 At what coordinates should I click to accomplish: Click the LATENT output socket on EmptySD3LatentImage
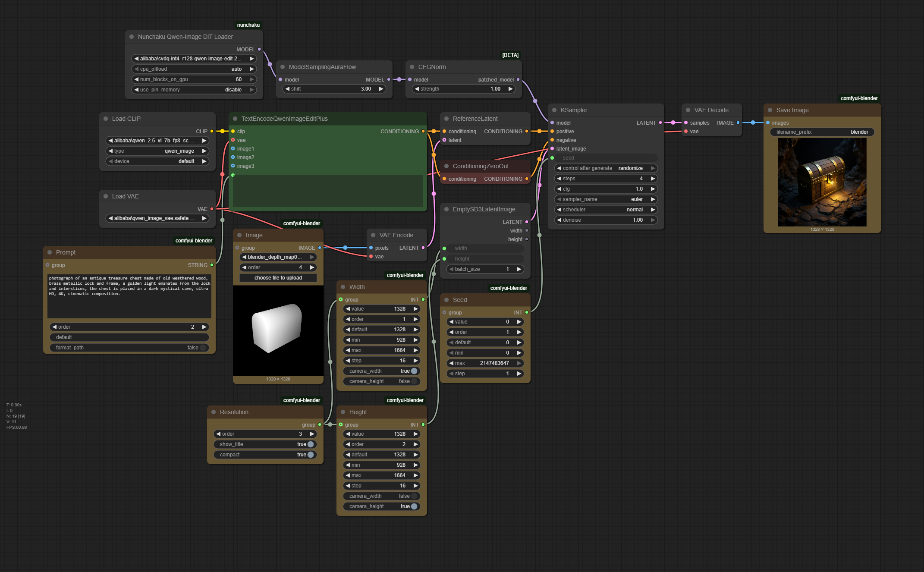tap(527, 222)
